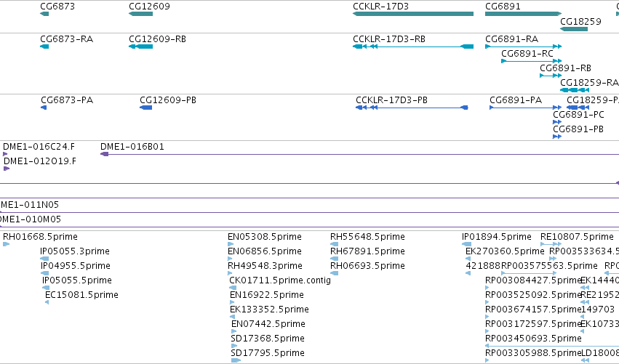Select RP003525092.5prime EST label

tap(533, 295)
